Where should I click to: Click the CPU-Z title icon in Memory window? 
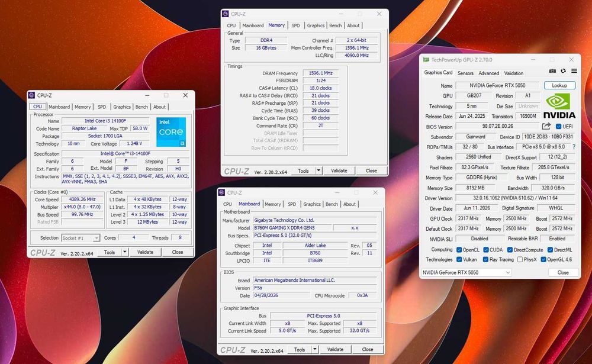[x=226, y=14]
